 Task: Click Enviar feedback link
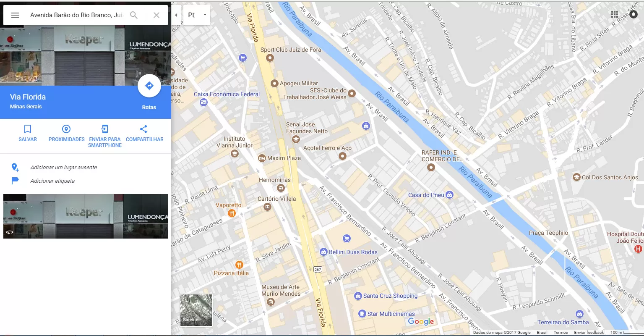pos(589,332)
